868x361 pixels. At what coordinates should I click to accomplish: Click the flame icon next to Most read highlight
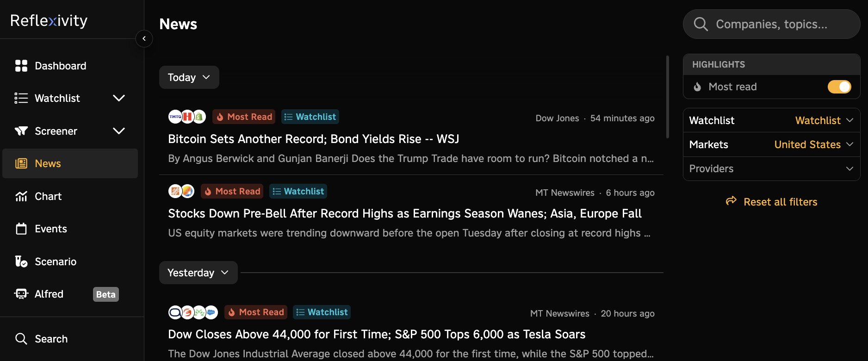click(697, 87)
